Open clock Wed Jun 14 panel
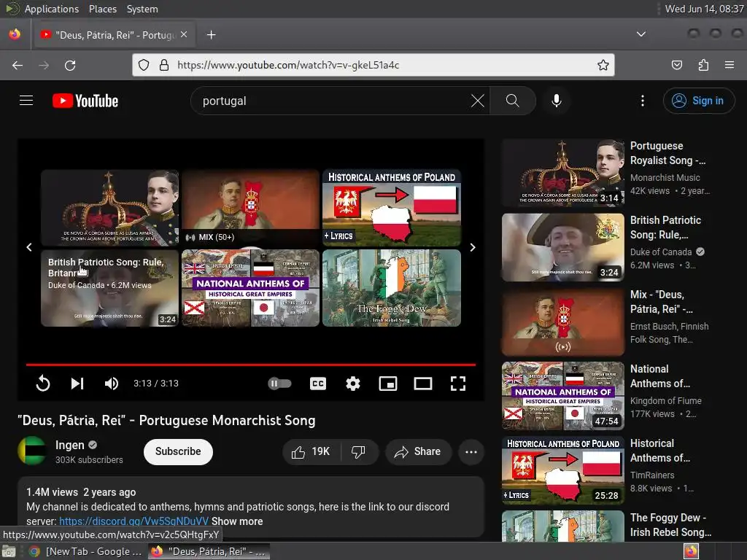This screenshot has height=560, width=747. coord(704,9)
